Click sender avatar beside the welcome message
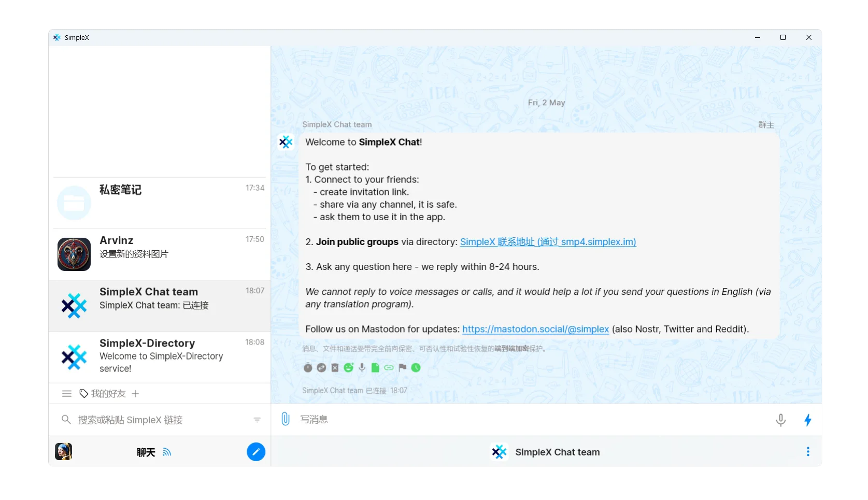 [x=286, y=142]
